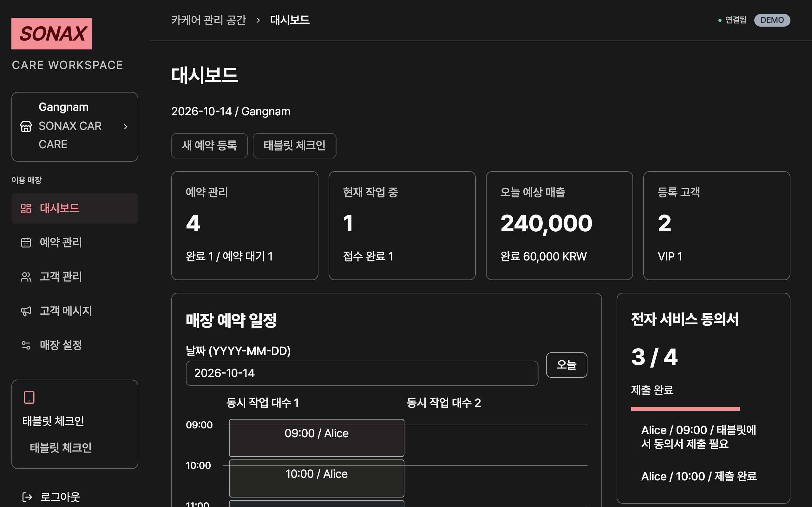Click the dashboard grid icon
The image size is (812, 507).
[x=26, y=208]
